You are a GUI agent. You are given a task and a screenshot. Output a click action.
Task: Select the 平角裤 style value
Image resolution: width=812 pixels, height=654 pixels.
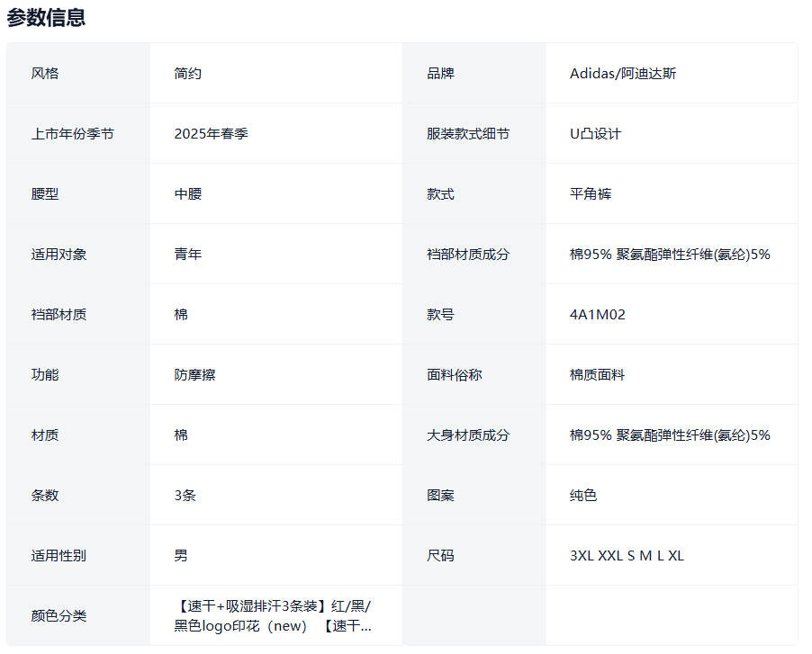point(591,194)
